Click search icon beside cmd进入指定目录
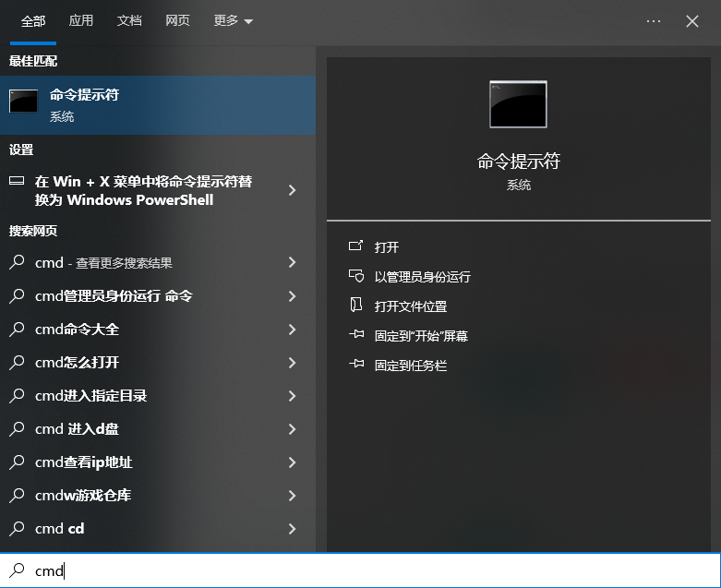 pos(17,395)
